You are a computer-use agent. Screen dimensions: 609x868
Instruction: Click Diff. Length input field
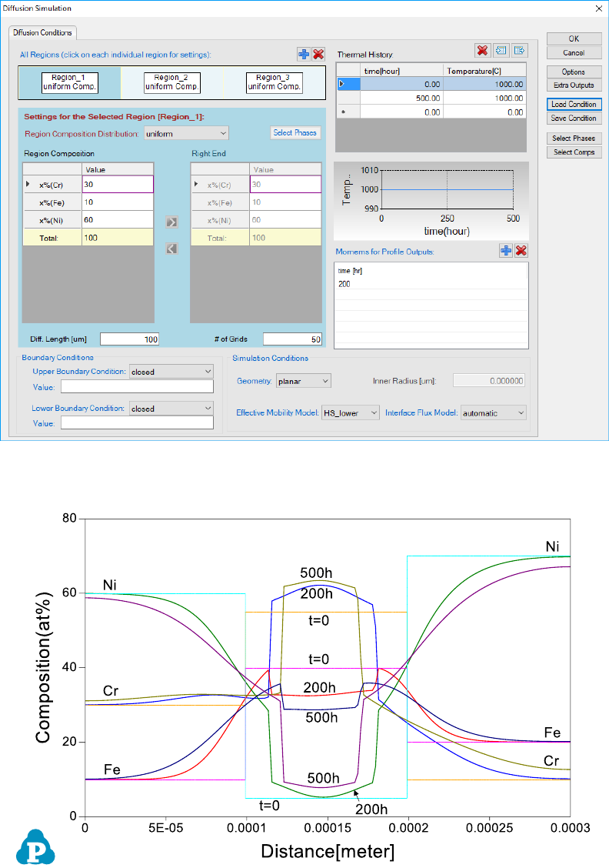coord(129,339)
